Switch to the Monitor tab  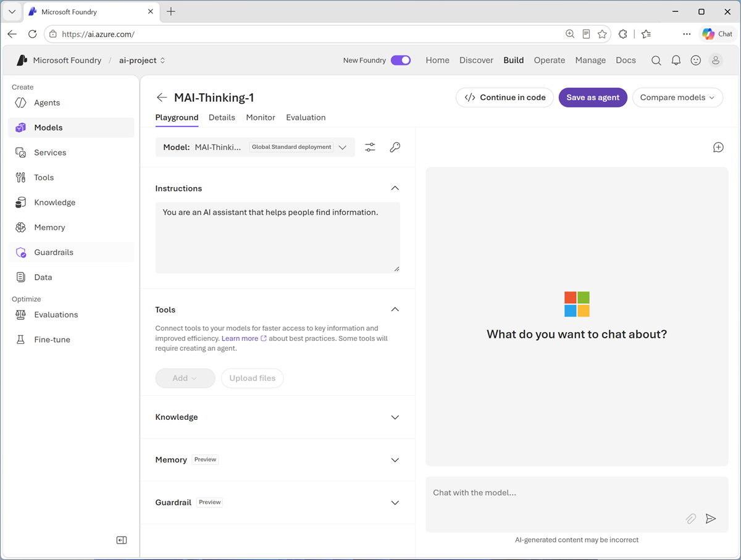261,117
